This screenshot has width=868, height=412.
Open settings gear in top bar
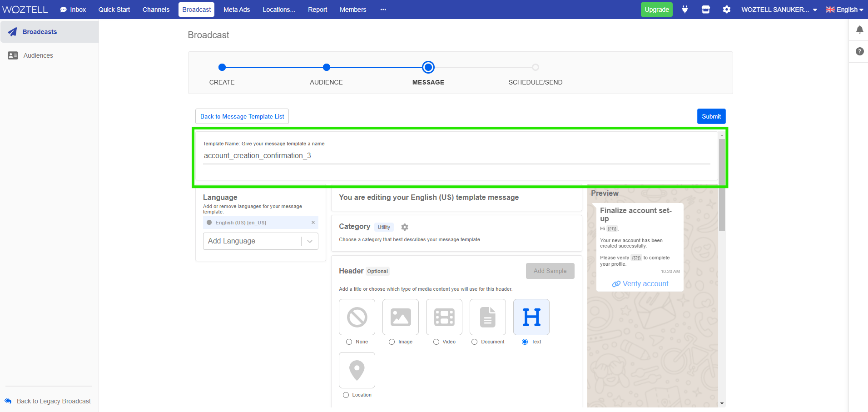(726, 10)
